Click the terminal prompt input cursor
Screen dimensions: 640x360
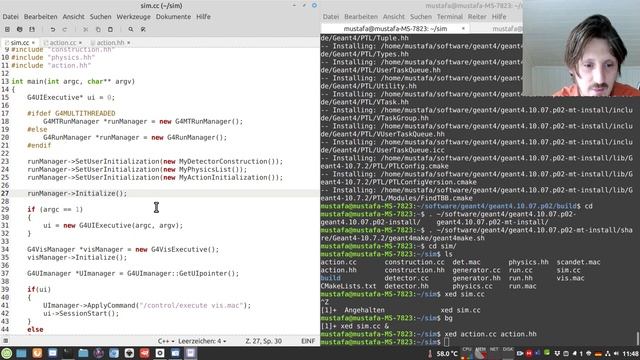click(447, 342)
